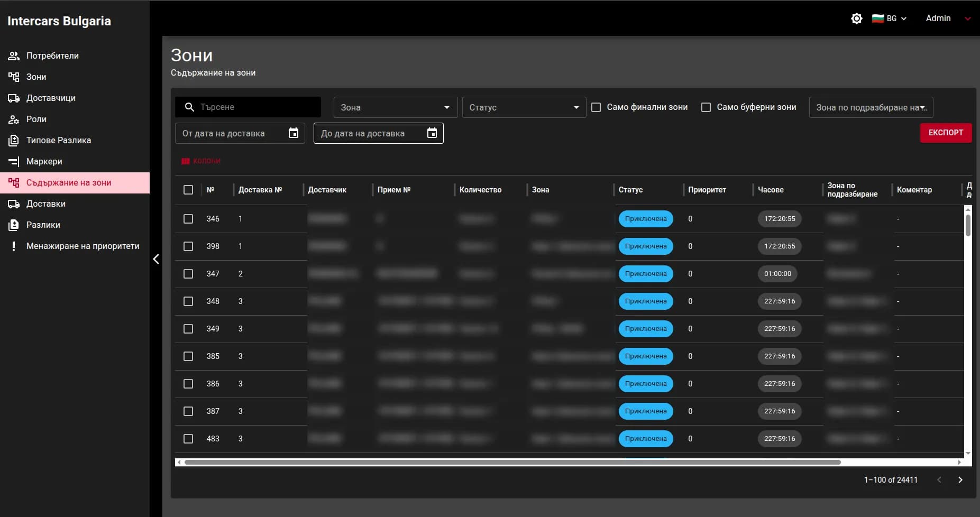This screenshot has width=980, height=517.
Task: Check the row 347 checkbox
Action: 188,274
